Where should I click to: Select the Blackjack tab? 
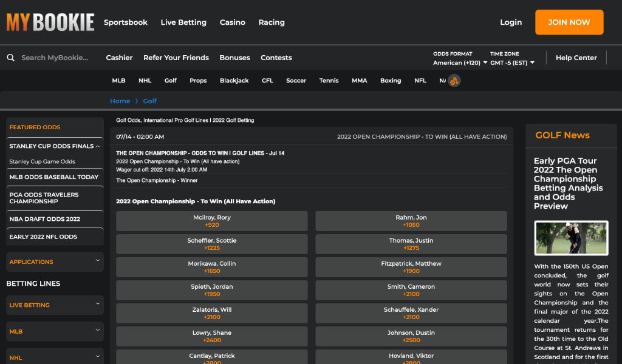pos(234,81)
